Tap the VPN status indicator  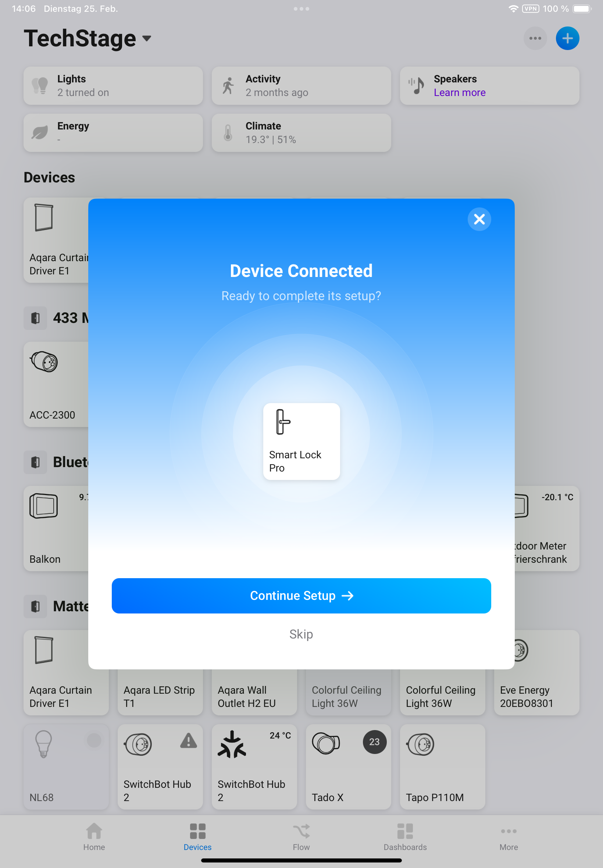pyautogui.click(x=531, y=9)
